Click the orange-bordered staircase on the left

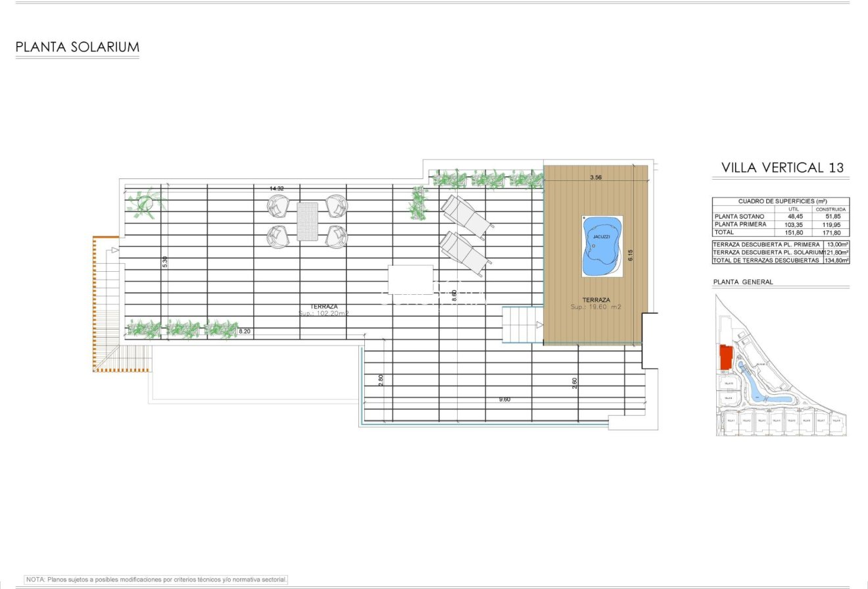[105, 303]
